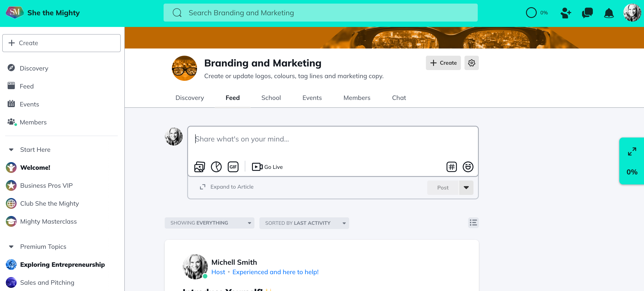The image size is (644, 291).
Task: Collapse the Start Here section
Action: [11, 150]
